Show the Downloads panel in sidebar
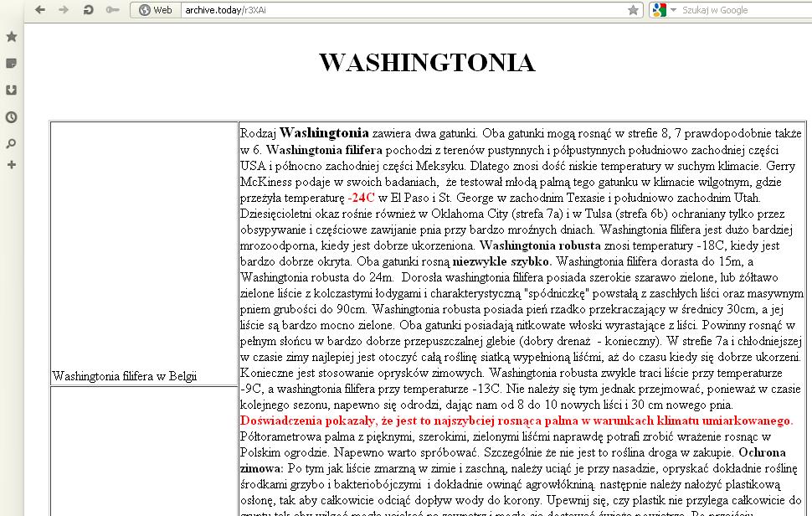This screenshot has height=516, width=812. (x=12, y=90)
